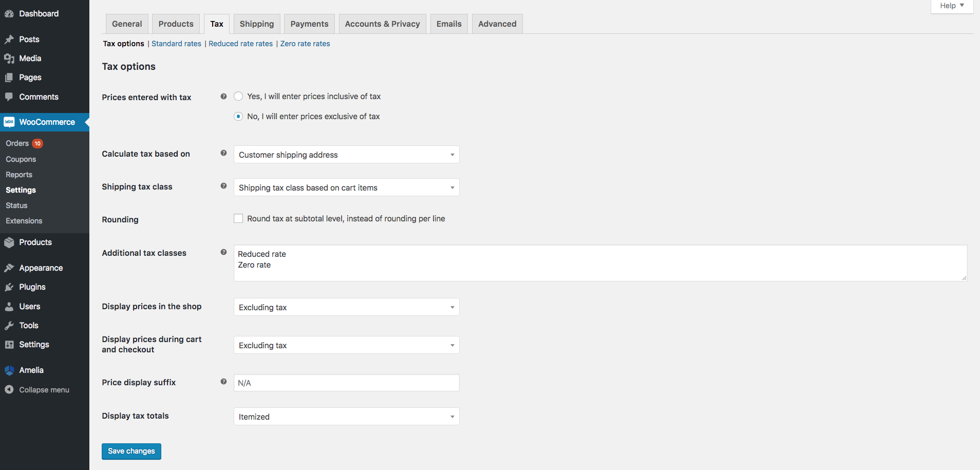Open the help tooltip beside Prices entered with tax
The image size is (980, 470).
(224, 96)
